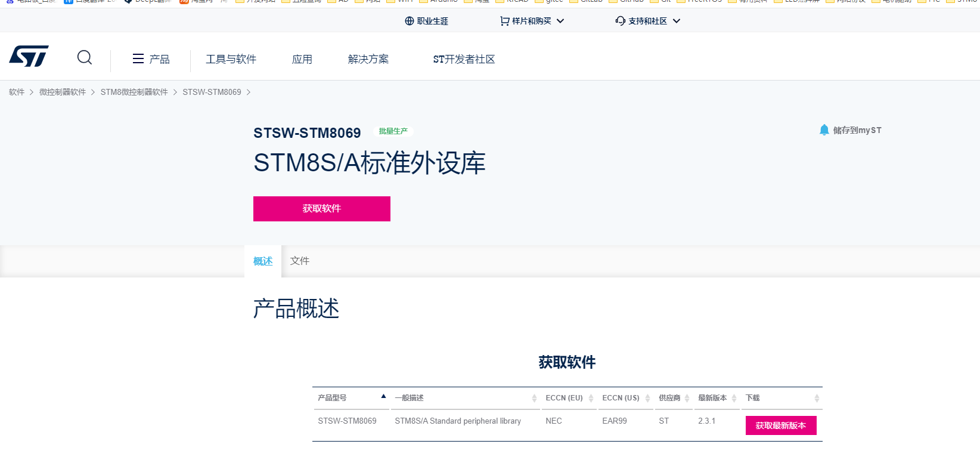The width and height of the screenshot is (980, 472).
Task: Click the bell icon next to 储存到myST
Action: pos(824,129)
